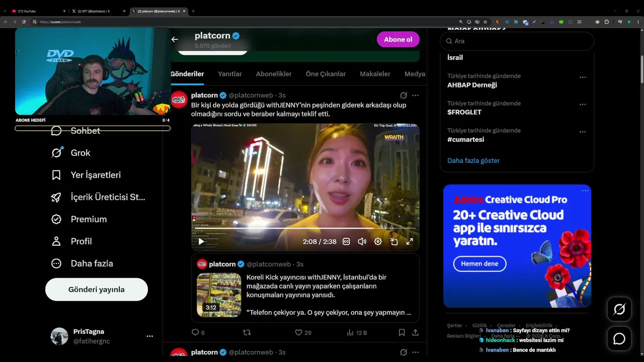644x362 pixels.
Task: Switch to the Abonelikler tab
Action: tap(274, 74)
